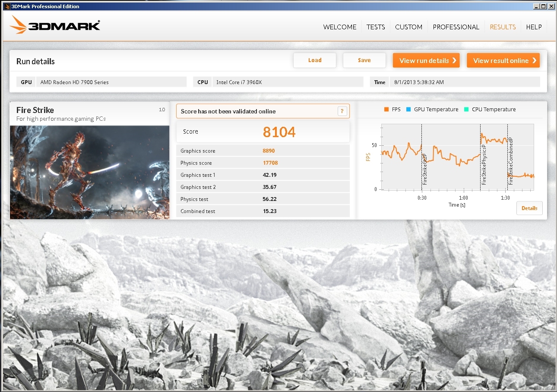Click the FireStrikeGt2P marker on graph
This screenshot has height=392, width=557.
click(425, 169)
